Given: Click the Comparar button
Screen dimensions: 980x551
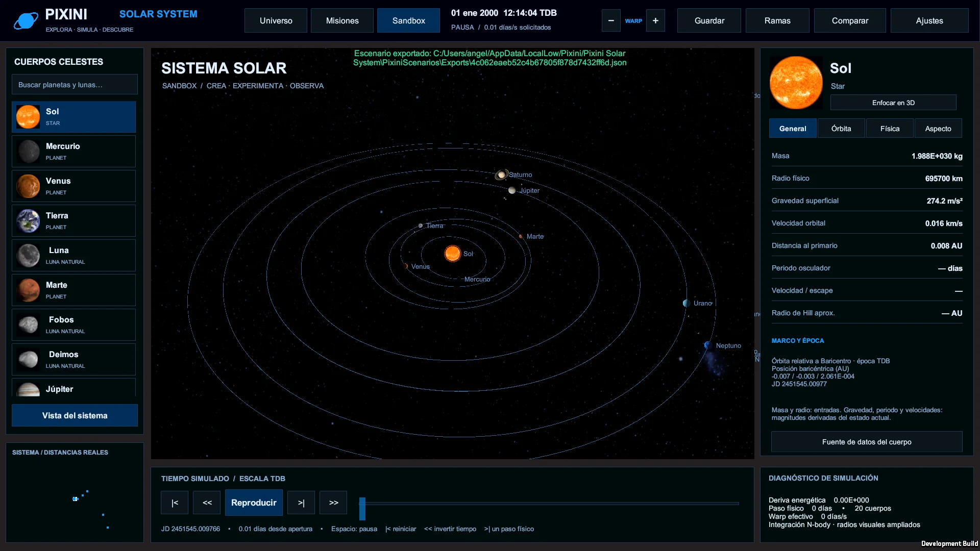Looking at the screenshot, I should (850, 20).
